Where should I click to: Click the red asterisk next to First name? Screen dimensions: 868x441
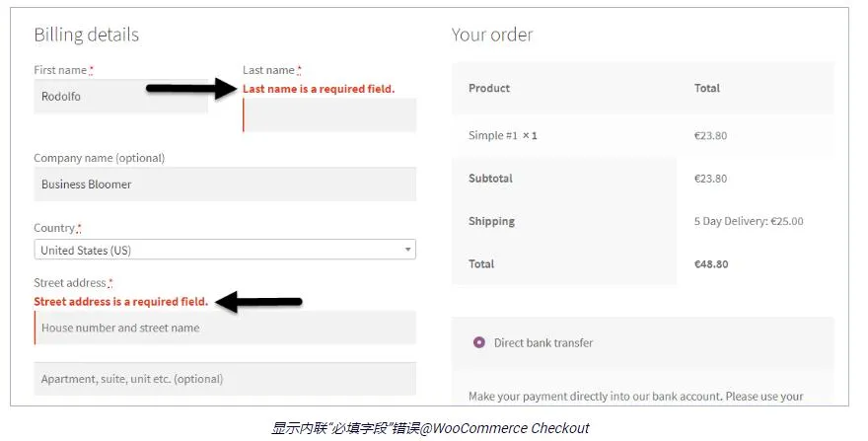92,70
